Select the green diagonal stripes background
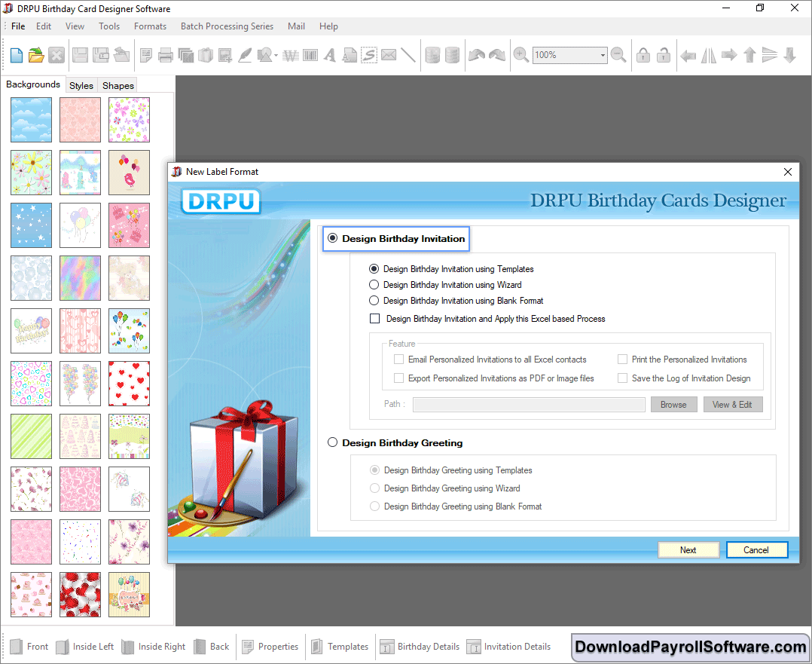This screenshot has height=664, width=812. [x=31, y=436]
